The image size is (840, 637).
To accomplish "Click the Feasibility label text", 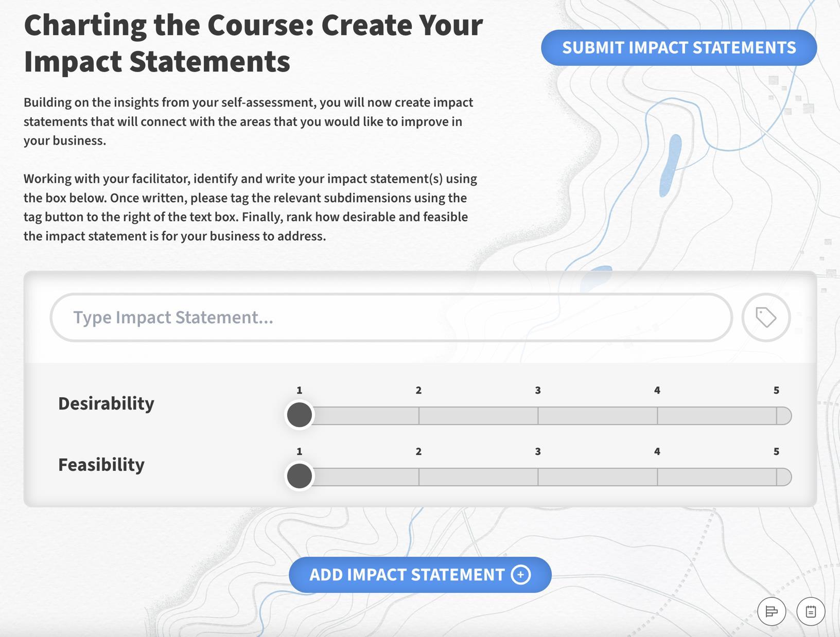I will point(101,465).
